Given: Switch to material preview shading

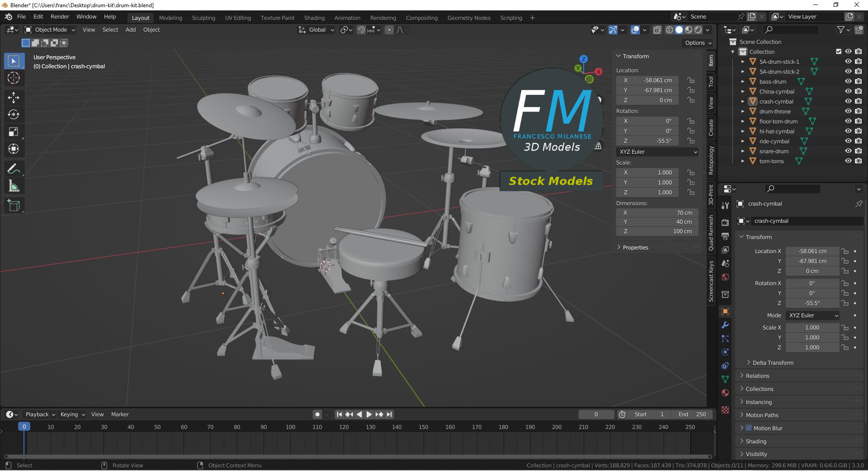Looking at the screenshot, I should [689, 30].
